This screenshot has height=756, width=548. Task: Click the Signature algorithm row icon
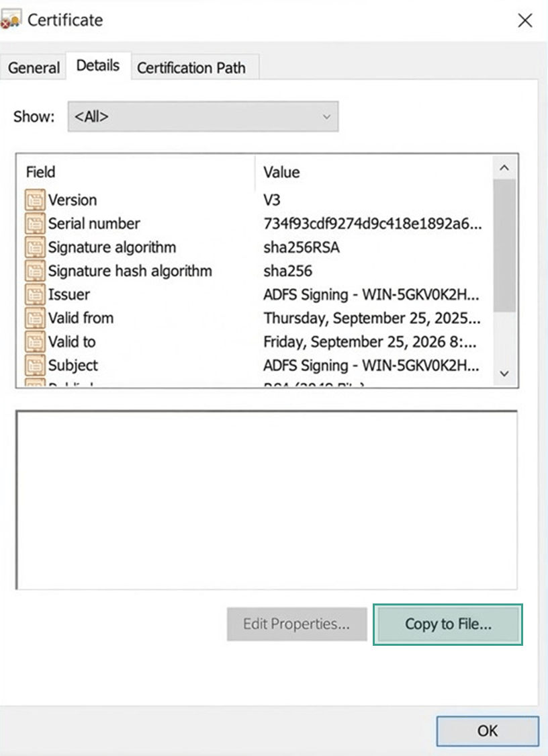coord(34,247)
